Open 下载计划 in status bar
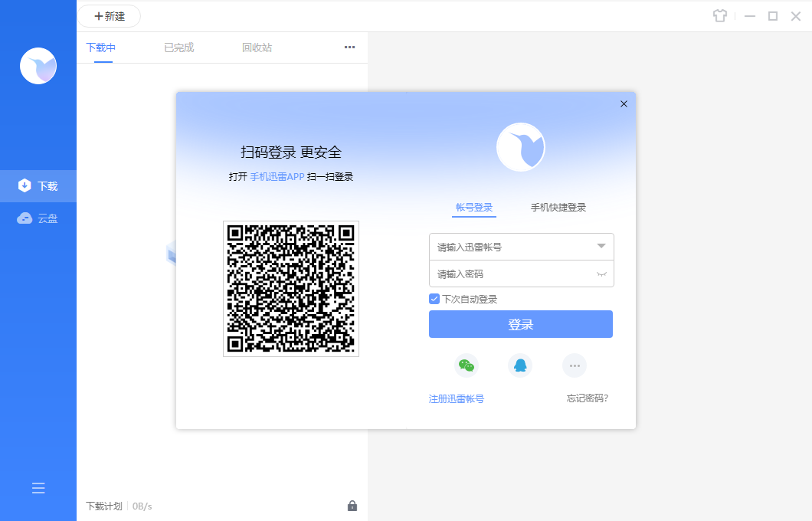This screenshot has width=812, height=521. point(104,506)
